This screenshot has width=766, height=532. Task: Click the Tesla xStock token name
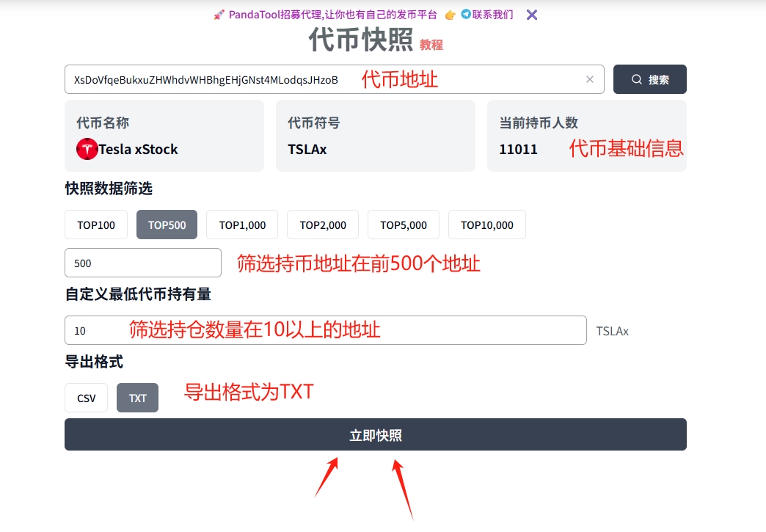click(x=138, y=149)
